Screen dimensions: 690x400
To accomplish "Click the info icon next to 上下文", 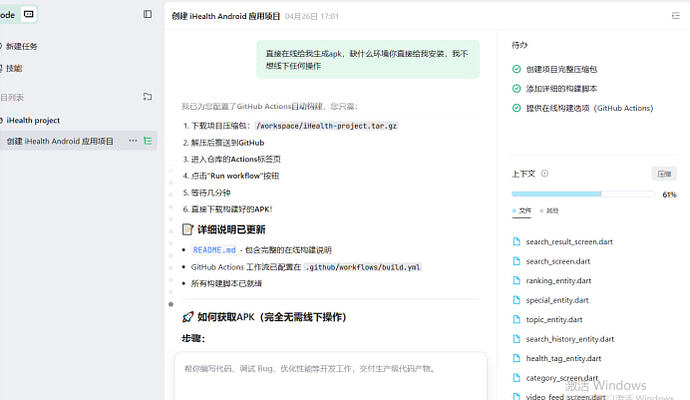I will [x=545, y=173].
